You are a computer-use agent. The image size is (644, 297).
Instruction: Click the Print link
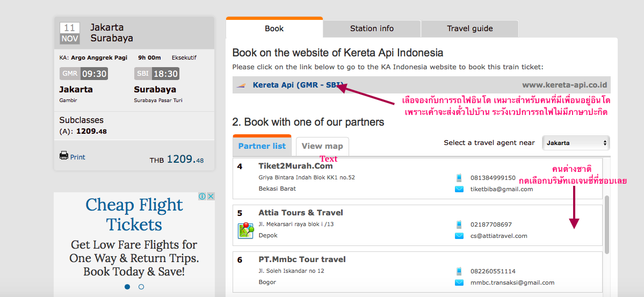tap(78, 157)
